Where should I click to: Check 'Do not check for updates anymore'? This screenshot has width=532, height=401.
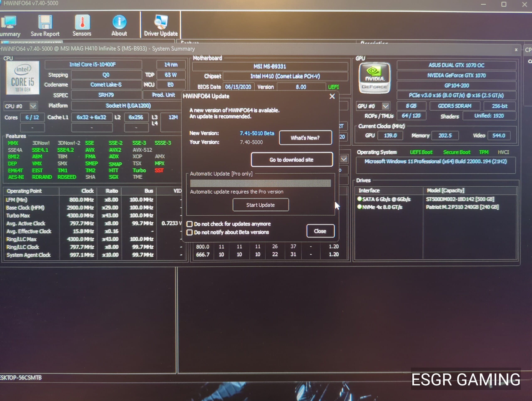[190, 224]
